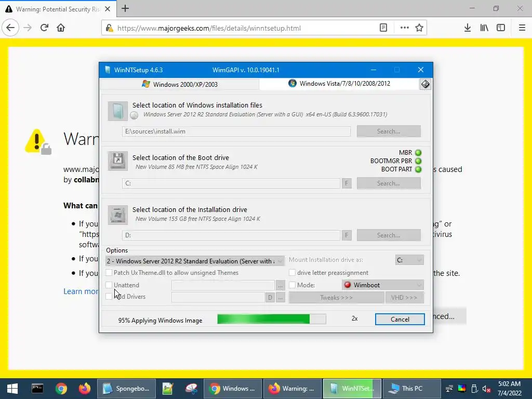Open Command Prompt from taskbar
The image size is (532, 399).
[x=37, y=389]
